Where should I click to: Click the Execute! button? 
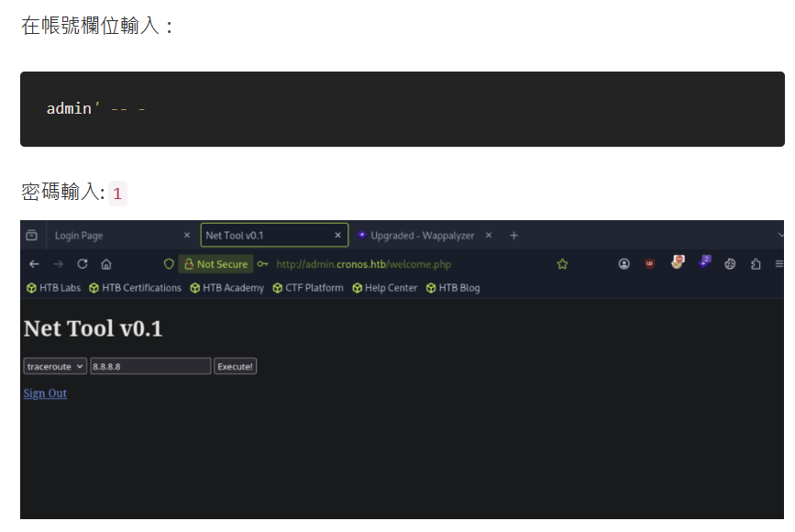click(x=236, y=366)
